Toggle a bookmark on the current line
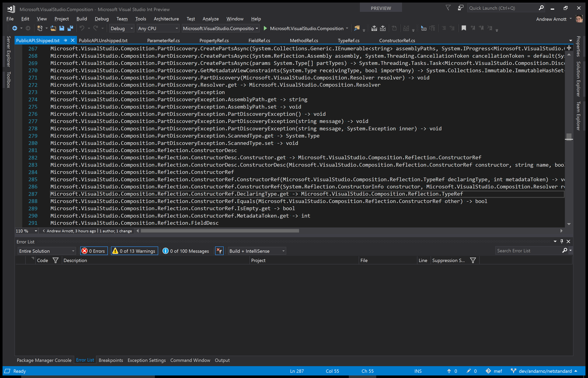This screenshot has height=378, width=588. coord(464,28)
